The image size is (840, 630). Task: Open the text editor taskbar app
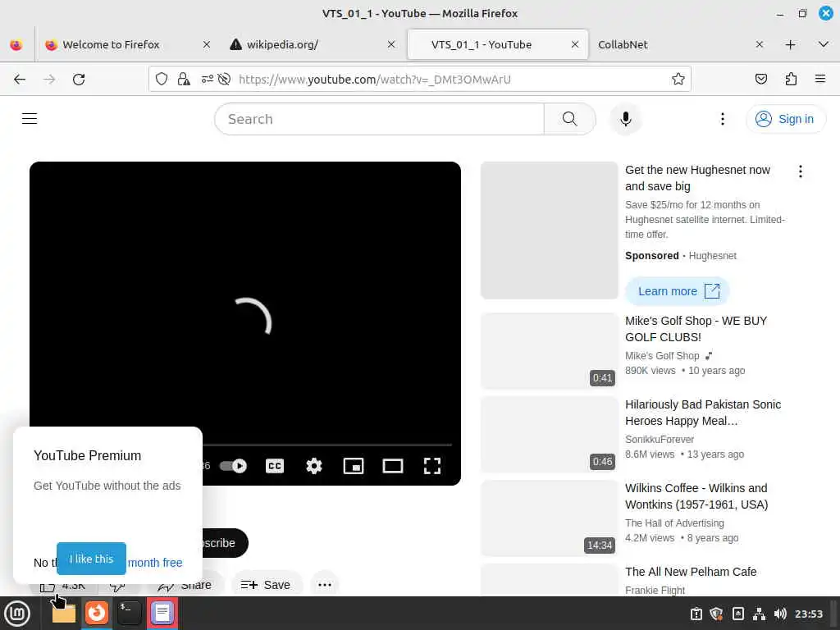click(x=162, y=614)
